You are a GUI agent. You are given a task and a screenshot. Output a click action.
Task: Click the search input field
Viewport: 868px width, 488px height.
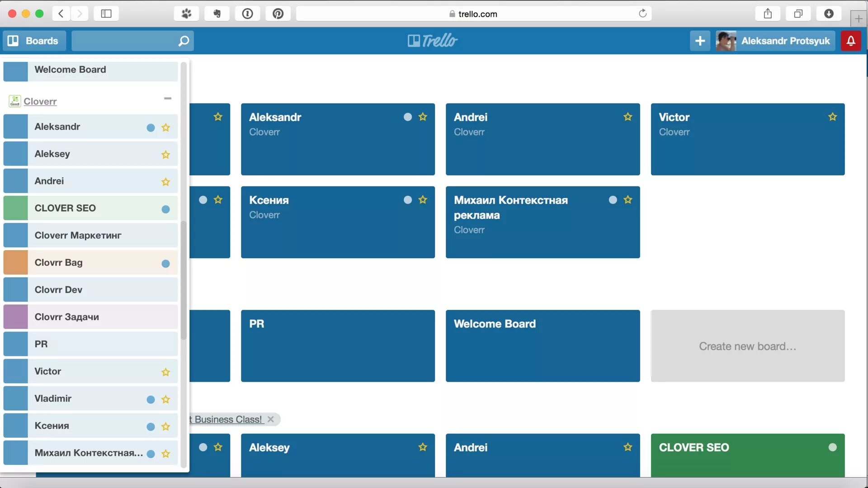[x=132, y=41]
